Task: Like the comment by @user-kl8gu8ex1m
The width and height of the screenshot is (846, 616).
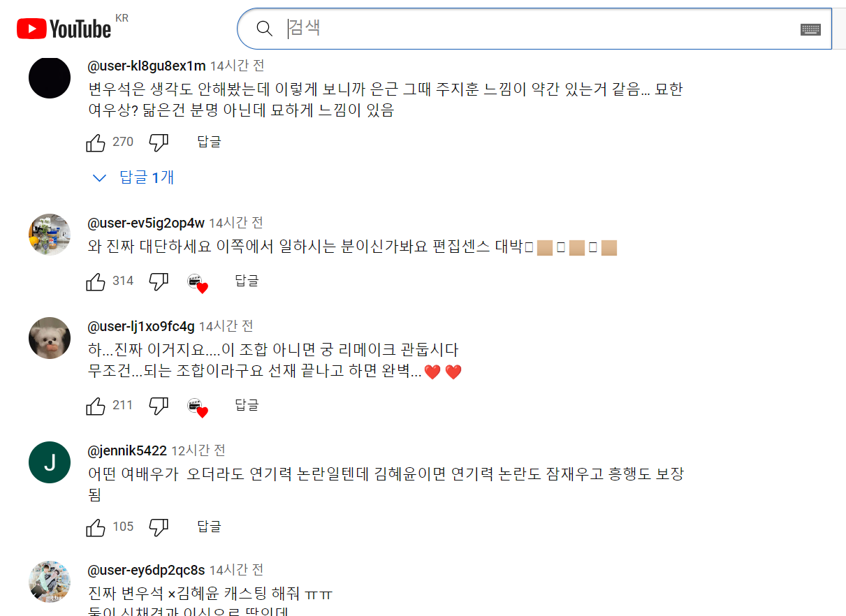Action: (96, 142)
